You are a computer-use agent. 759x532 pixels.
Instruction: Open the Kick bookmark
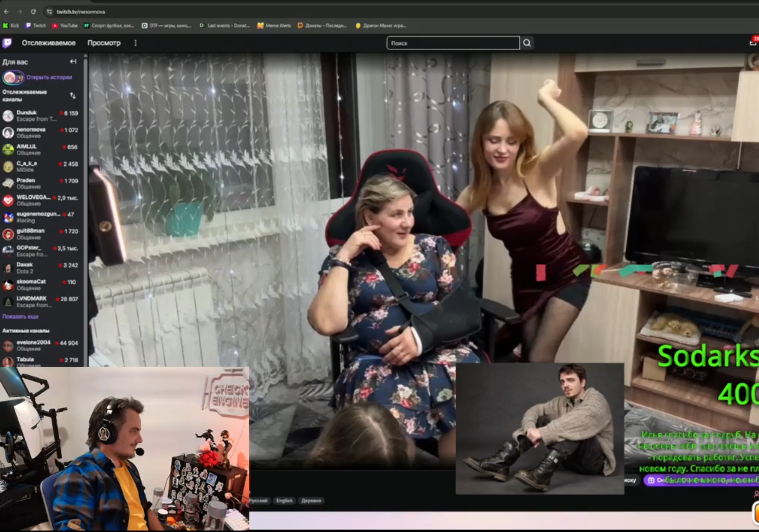click(11, 25)
